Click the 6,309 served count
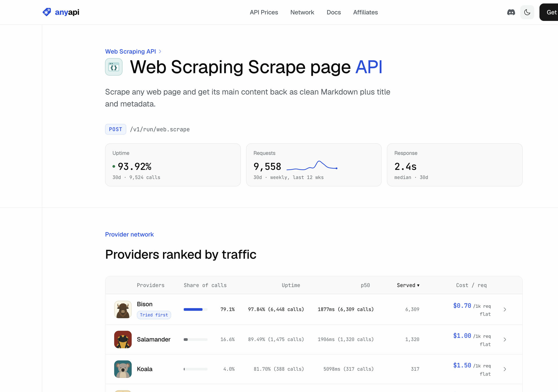Screen dimensions: 558x392 (412, 309)
